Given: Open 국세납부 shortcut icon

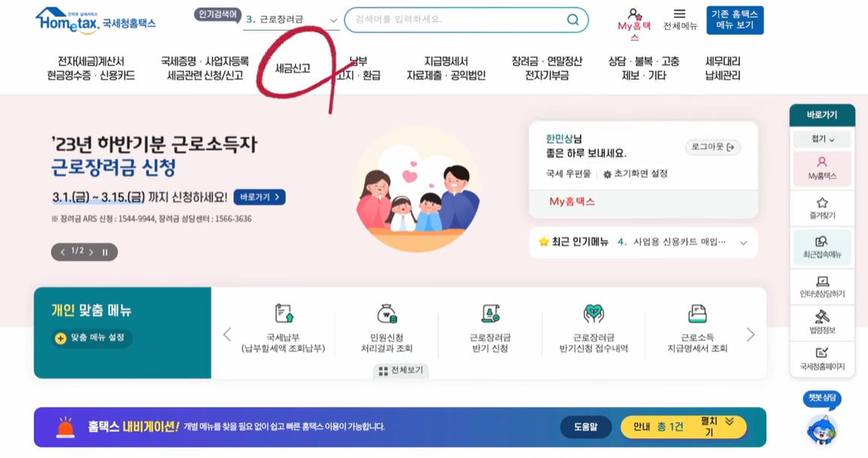Looking at the screenshot, I should point(284,314).
